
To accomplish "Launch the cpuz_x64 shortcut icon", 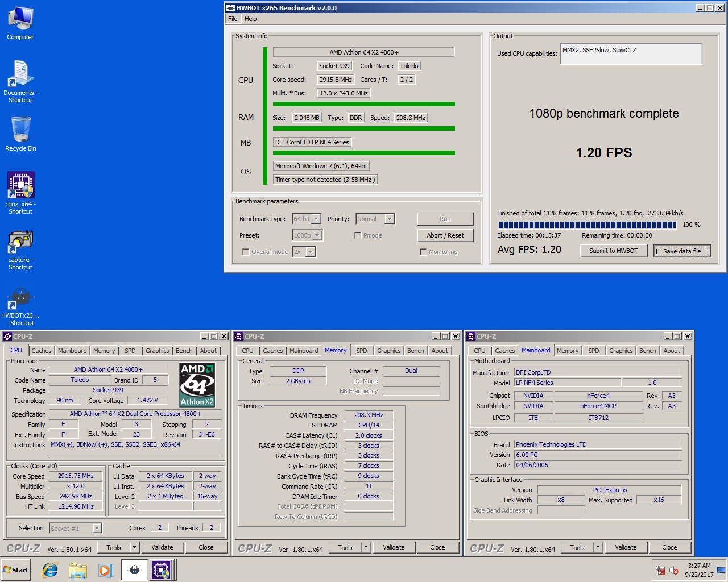I will (20, 193).
